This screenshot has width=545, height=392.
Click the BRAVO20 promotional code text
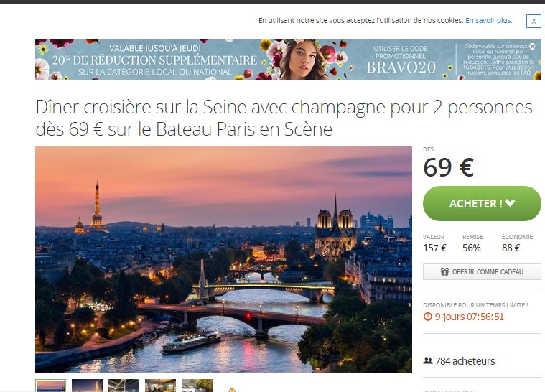pyautogui.click(x=401, y=67)
